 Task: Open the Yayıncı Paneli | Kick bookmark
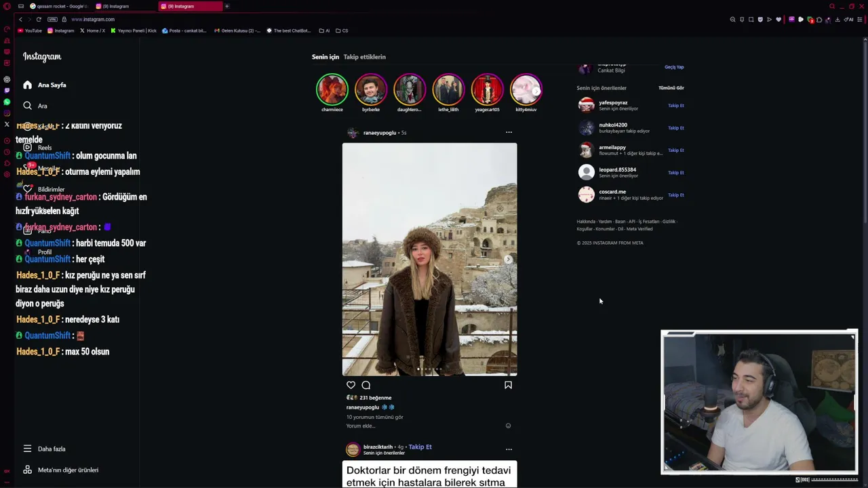coord(133,30)
